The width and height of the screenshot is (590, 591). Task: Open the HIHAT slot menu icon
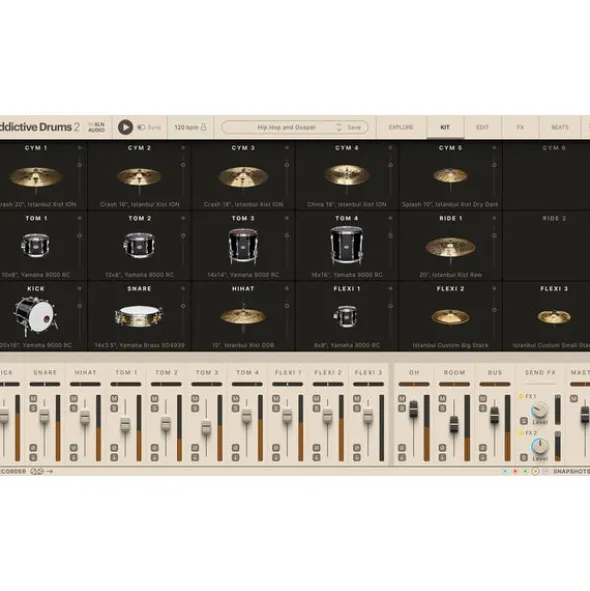[287, 288]
